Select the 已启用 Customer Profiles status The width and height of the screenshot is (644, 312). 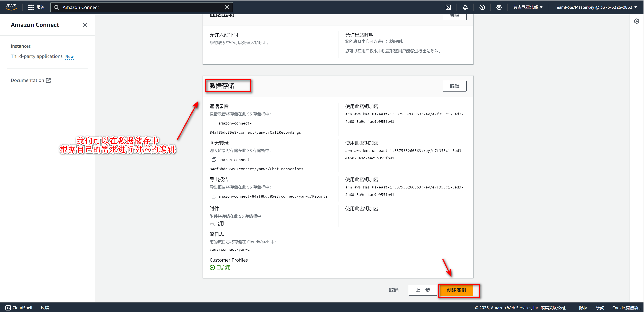(220, 268)
